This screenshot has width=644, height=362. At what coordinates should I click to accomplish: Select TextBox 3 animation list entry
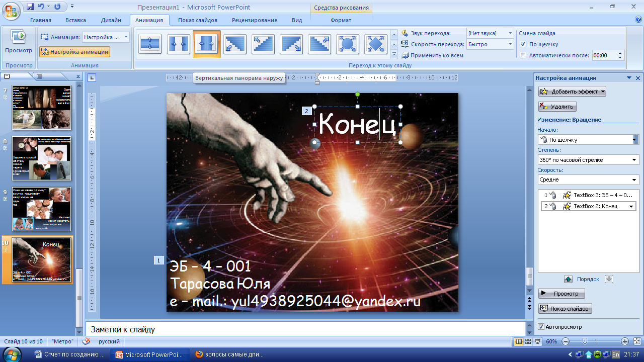click(x=588, y=195)
